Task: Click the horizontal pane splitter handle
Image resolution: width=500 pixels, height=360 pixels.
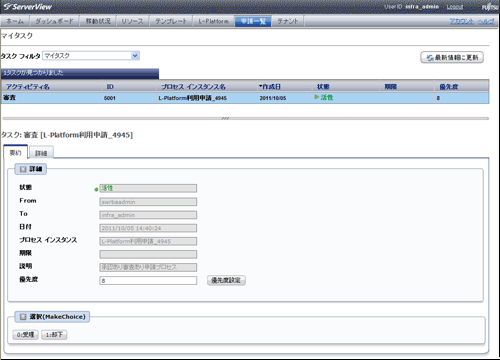Action: point(225,118)
